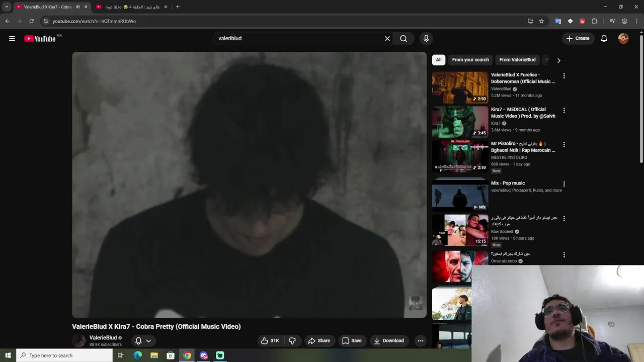The image size is (644, 362).
Task: Open Task View on the taskbar
Action: coord(121,355)
